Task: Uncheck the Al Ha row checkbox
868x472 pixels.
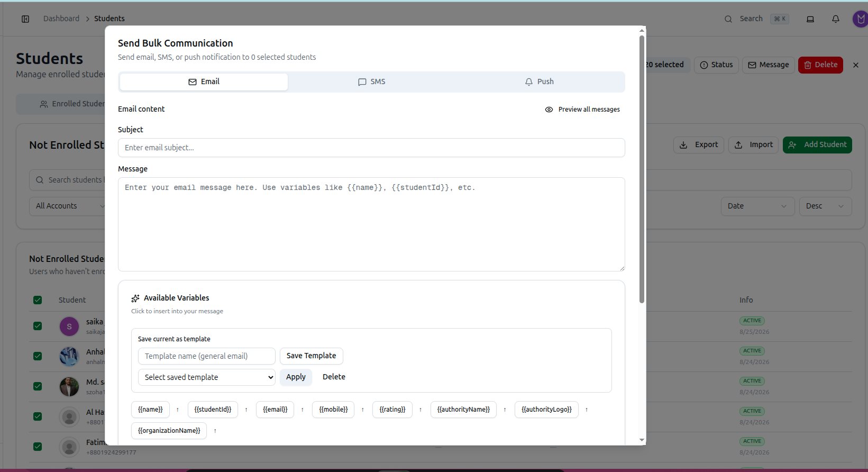Action: point(38,416)
